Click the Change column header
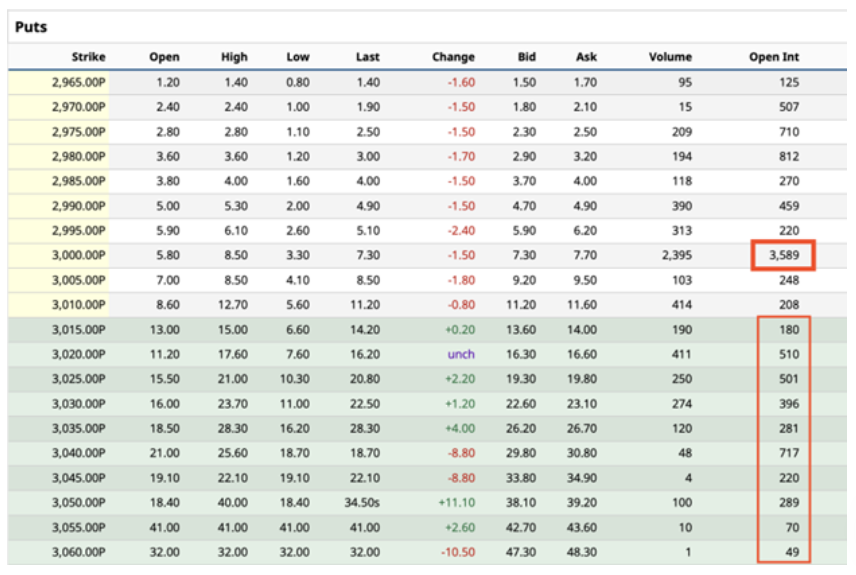 [453, 57]
